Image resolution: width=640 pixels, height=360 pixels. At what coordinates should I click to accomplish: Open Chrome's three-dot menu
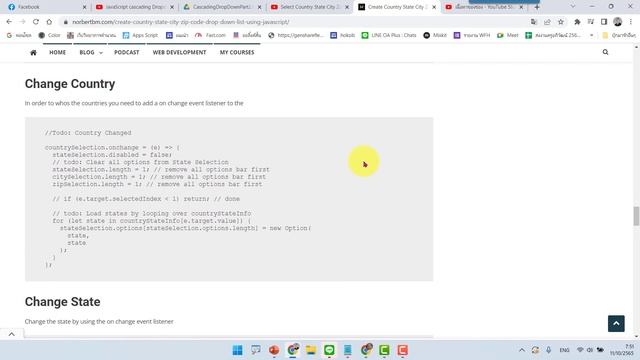[631, 22]
